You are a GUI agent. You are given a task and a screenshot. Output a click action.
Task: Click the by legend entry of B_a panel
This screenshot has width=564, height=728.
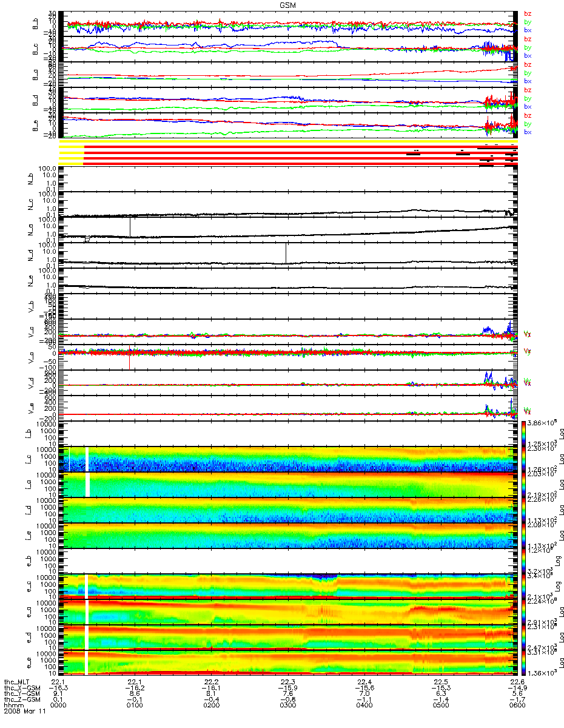point(527,73)
